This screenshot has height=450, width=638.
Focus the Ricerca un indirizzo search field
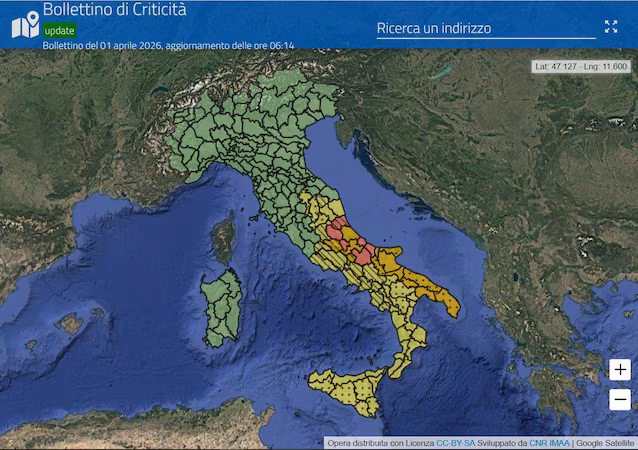(485, 28)
